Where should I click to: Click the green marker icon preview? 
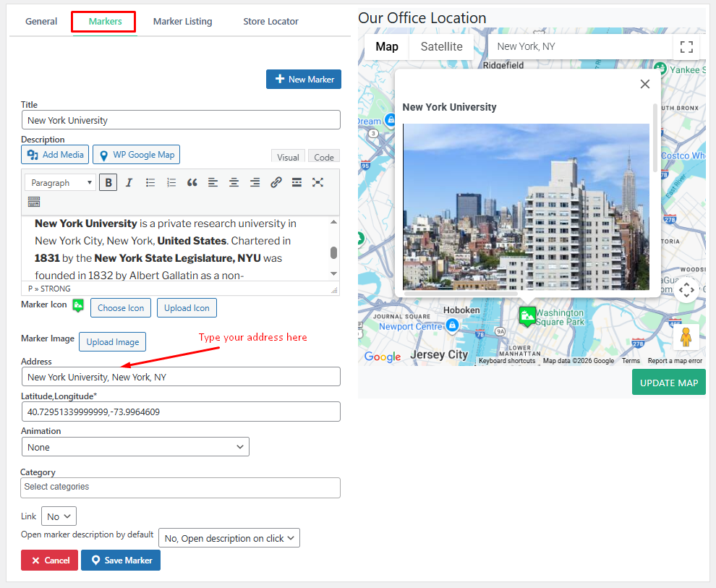[78, 305]
